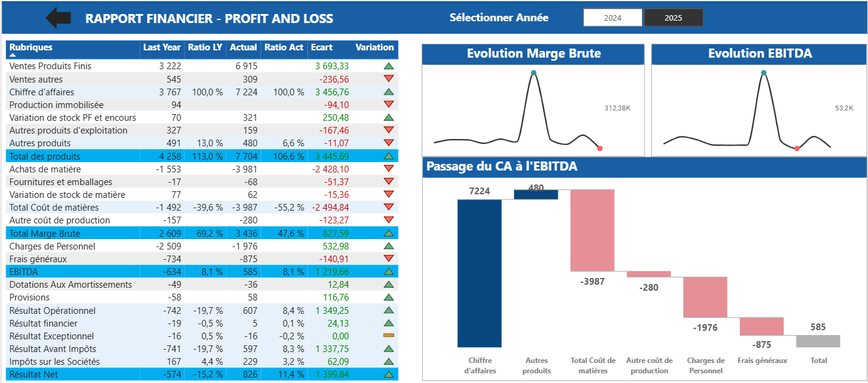Click Actual value 7 704 in Total des produits

(x=247, y=156)
